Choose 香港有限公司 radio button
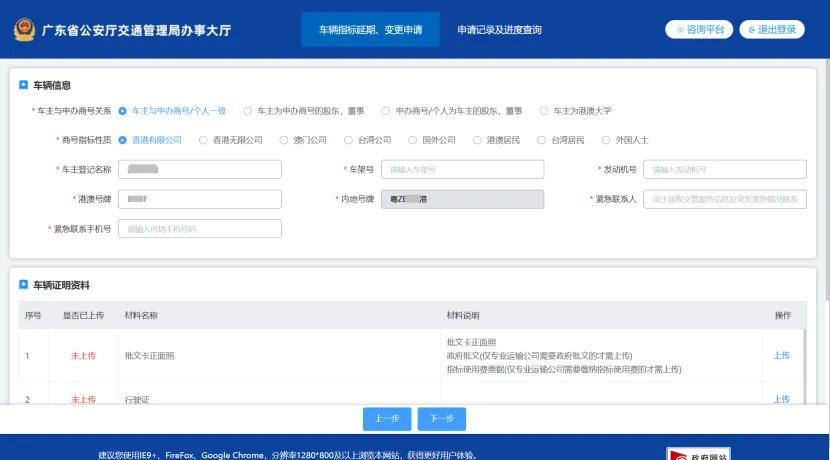Viewport: 830px width, 460px height. [123, 140]
